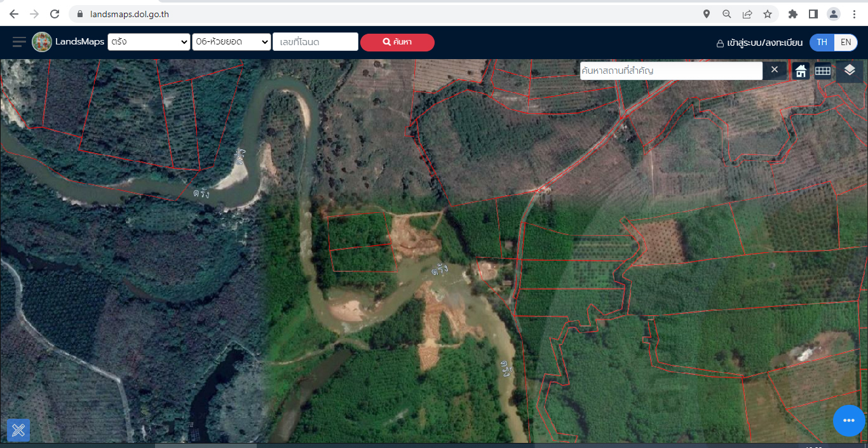Click the home icon on the map

pos(801,71)
